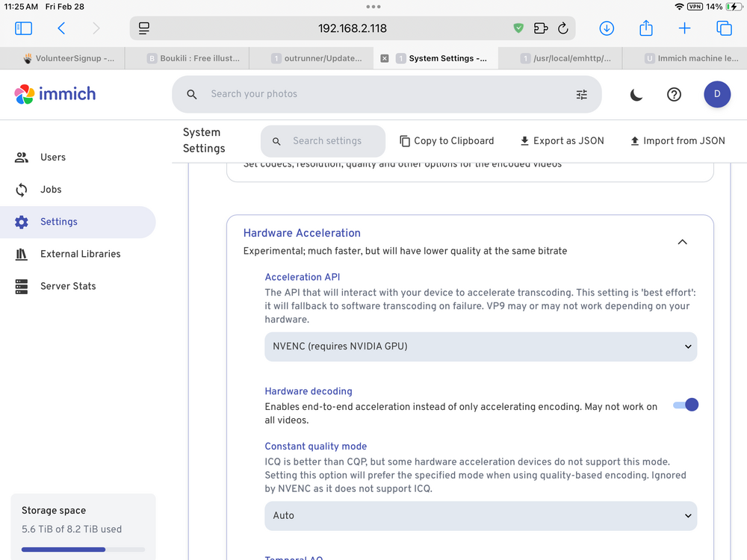Click the storage space usage bar
747x560 pixels.
[83, 550]
